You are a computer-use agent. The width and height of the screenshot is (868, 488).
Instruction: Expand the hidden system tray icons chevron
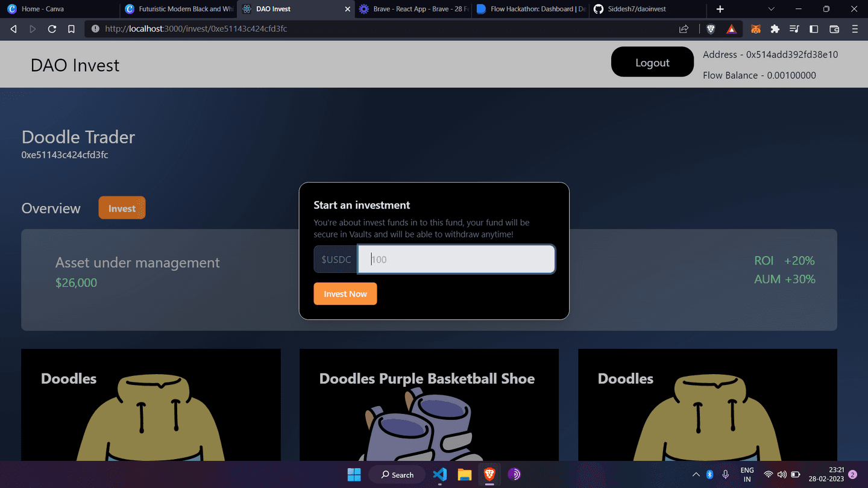[x=696, y=475]
